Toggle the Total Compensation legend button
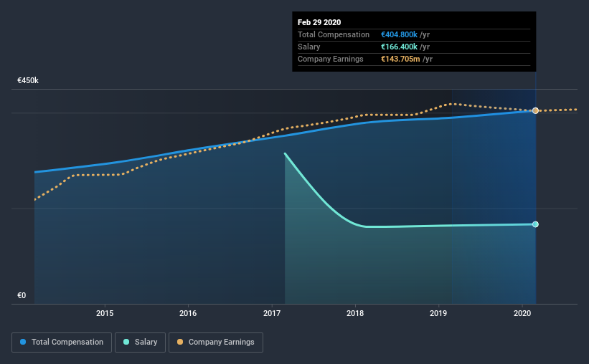Viewport: 589px width, 364px height. pos(62,343)
